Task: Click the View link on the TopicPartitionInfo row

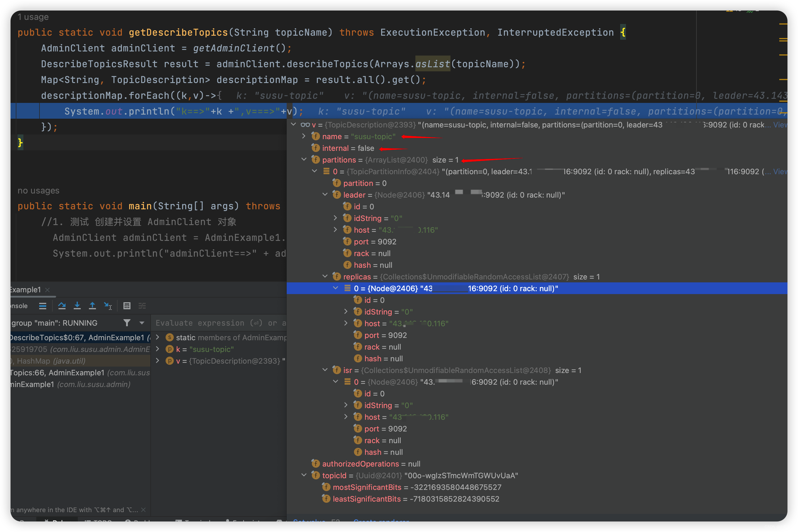Action: (780, 171)
